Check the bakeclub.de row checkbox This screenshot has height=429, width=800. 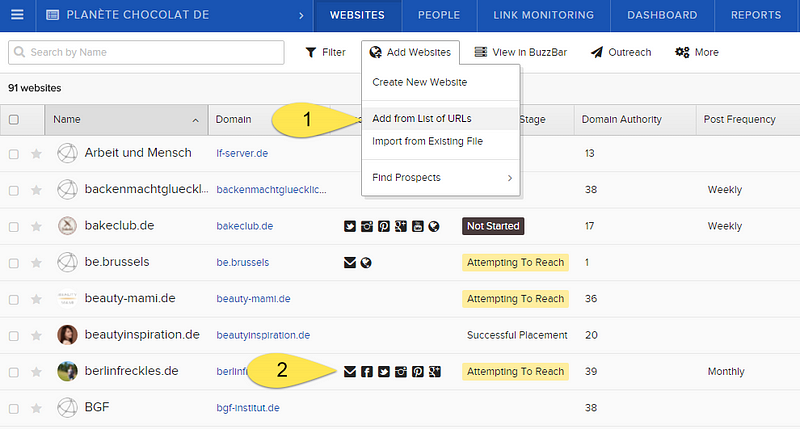tap(14, 226)
